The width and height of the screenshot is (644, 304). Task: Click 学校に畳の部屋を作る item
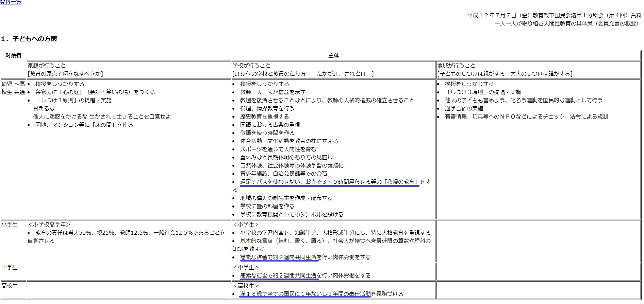(267, 206)
